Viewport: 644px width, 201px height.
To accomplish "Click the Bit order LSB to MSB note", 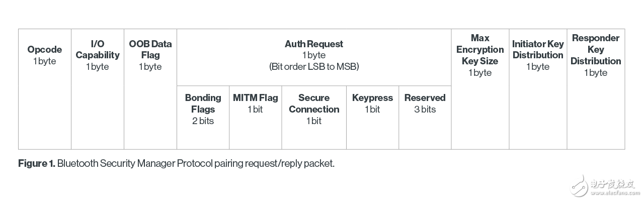I will click(x=314, y=67).
